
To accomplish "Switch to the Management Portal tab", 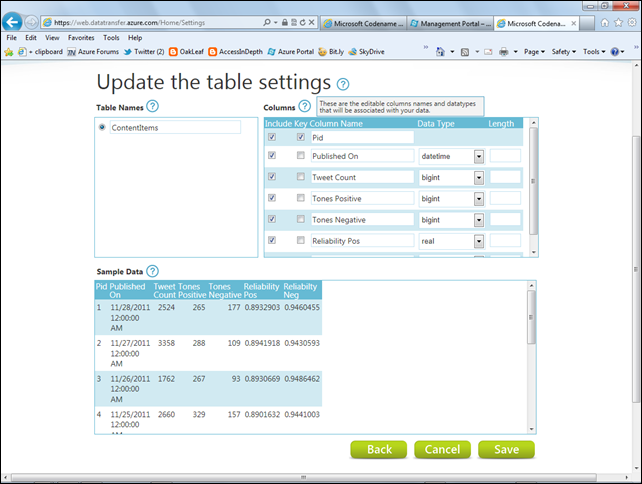I will 450,23.
